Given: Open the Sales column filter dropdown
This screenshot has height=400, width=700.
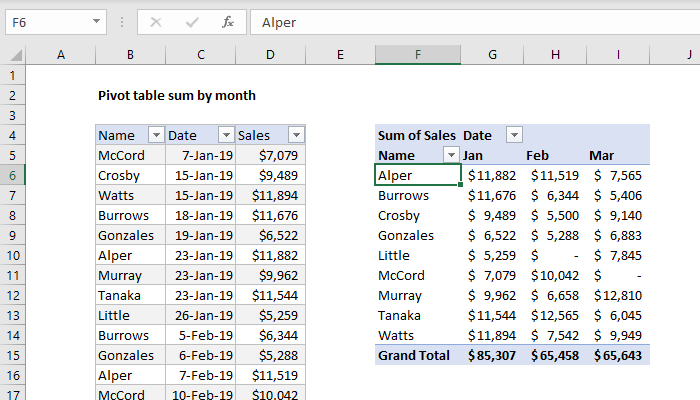Looking at the screenshot, I should (295, 135).
